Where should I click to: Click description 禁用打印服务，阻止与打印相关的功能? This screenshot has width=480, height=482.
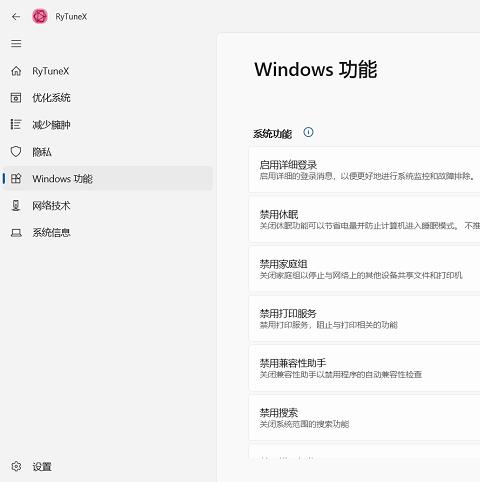tap(329, 325)
